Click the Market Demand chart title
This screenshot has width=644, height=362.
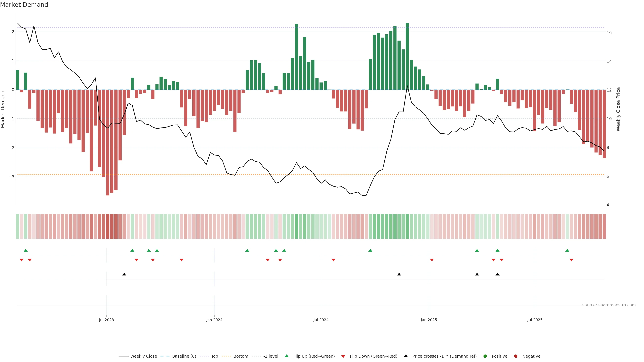[24, 5]
